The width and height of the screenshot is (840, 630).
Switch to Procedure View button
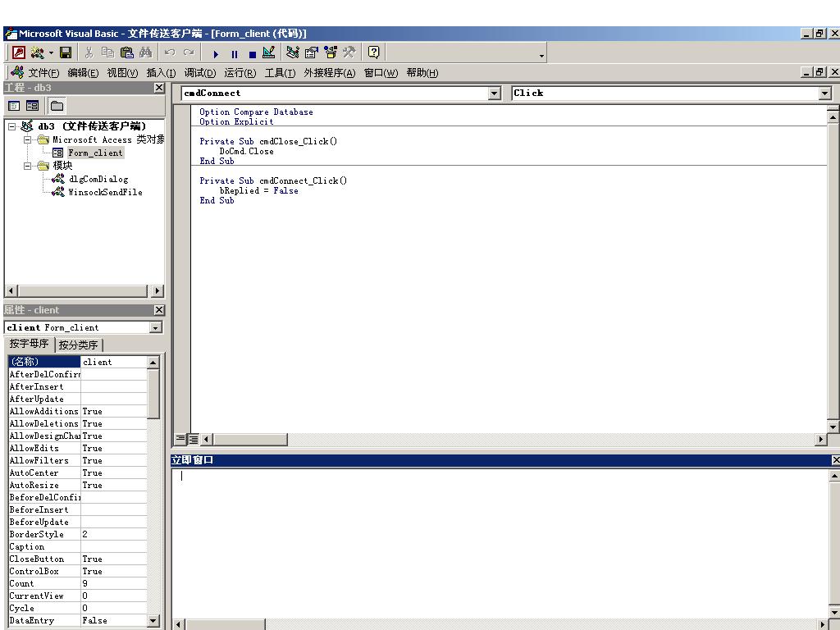coord(180,440)
